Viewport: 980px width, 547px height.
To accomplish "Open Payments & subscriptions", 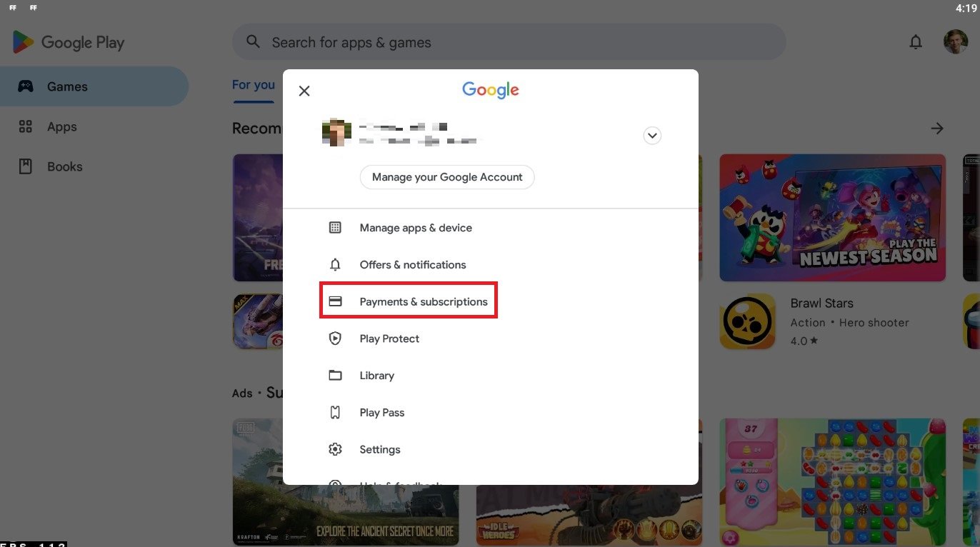I will (x=423, y=301).
